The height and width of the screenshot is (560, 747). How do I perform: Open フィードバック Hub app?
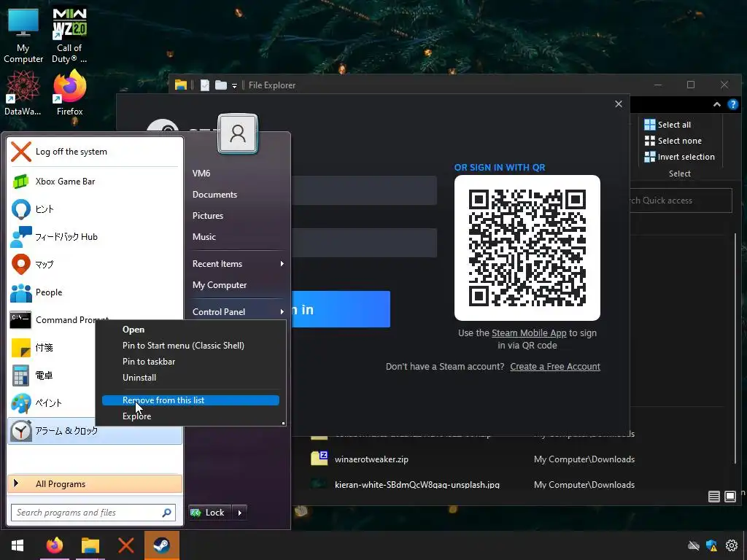[95, 237]
